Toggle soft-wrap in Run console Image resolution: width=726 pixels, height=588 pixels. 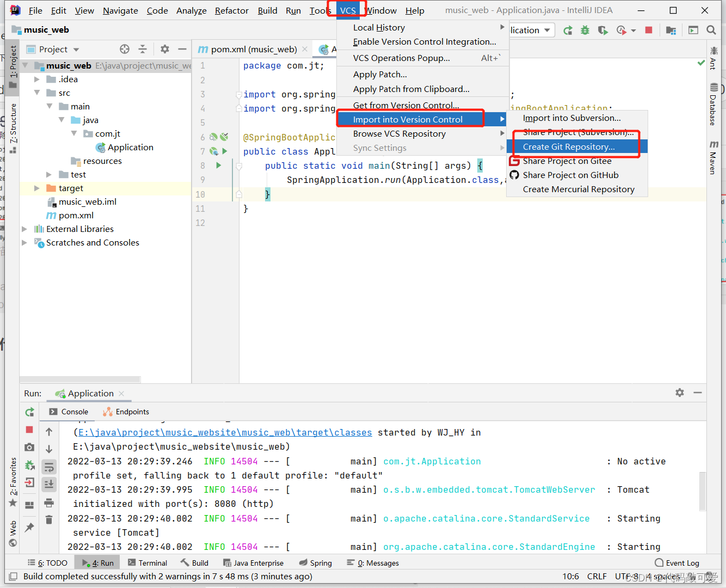click(49, 467)
